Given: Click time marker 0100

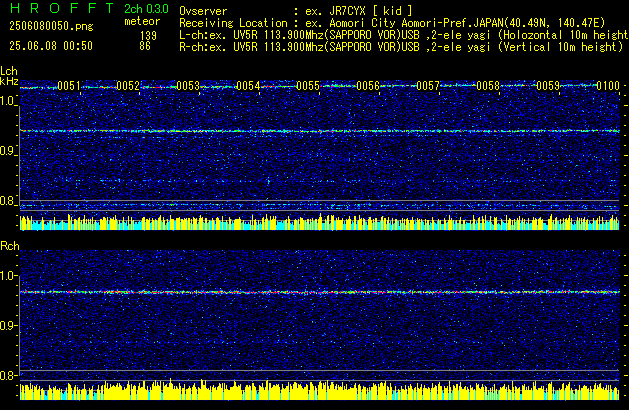Looking at the screenshot, I should [608, 86].
